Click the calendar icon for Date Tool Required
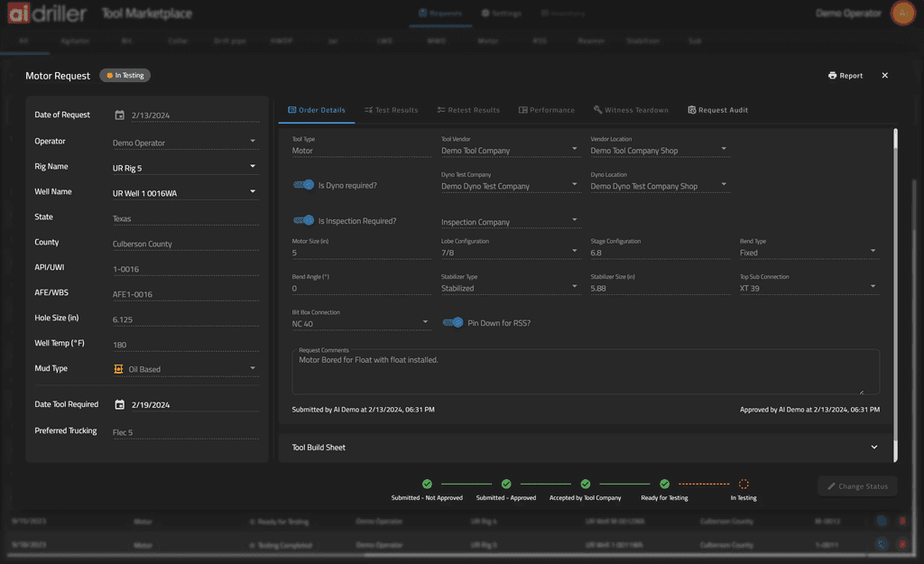Viewport: 924px width, 564px height. point(119,405)
